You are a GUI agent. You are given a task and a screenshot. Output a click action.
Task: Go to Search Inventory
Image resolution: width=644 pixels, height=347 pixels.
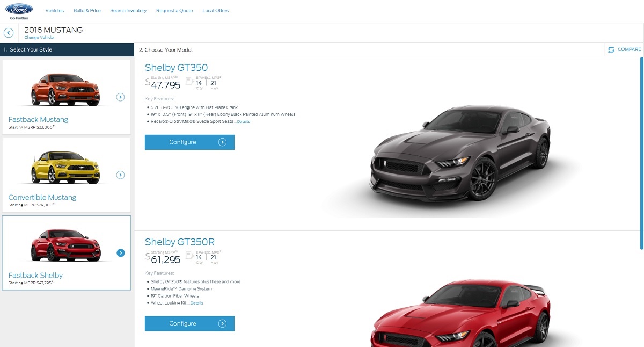[128, 11]
